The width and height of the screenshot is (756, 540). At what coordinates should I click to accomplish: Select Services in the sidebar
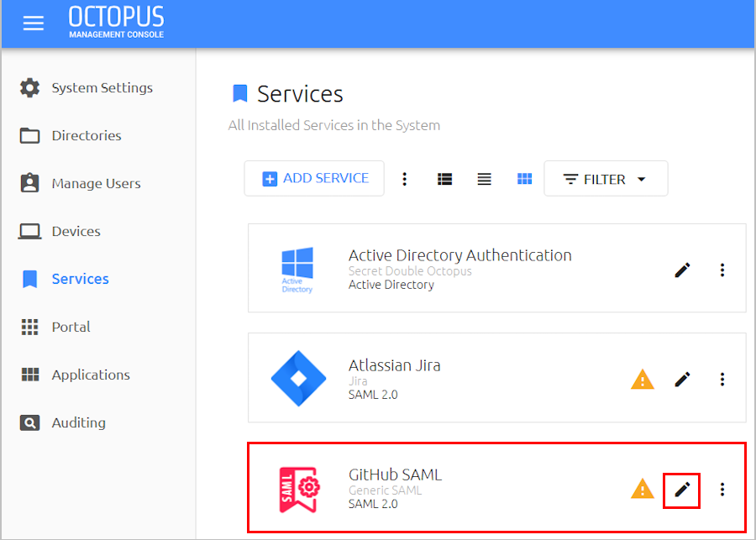click(81, 279)
